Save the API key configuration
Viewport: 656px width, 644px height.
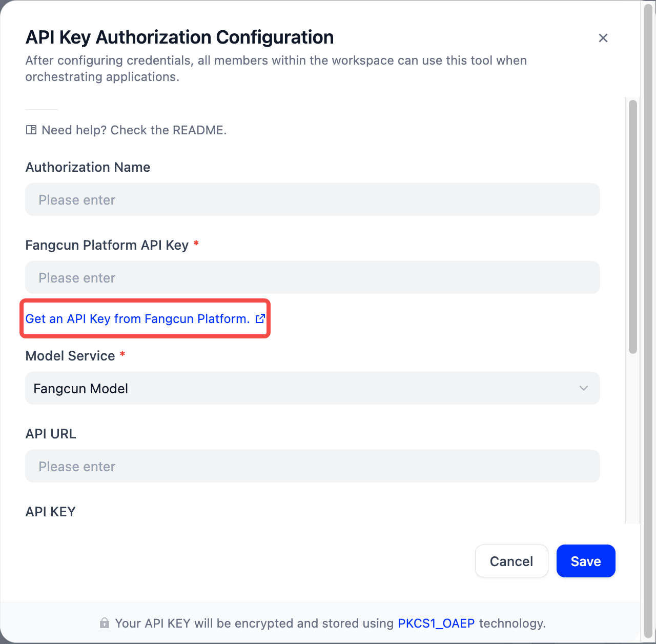click(586, 561)
